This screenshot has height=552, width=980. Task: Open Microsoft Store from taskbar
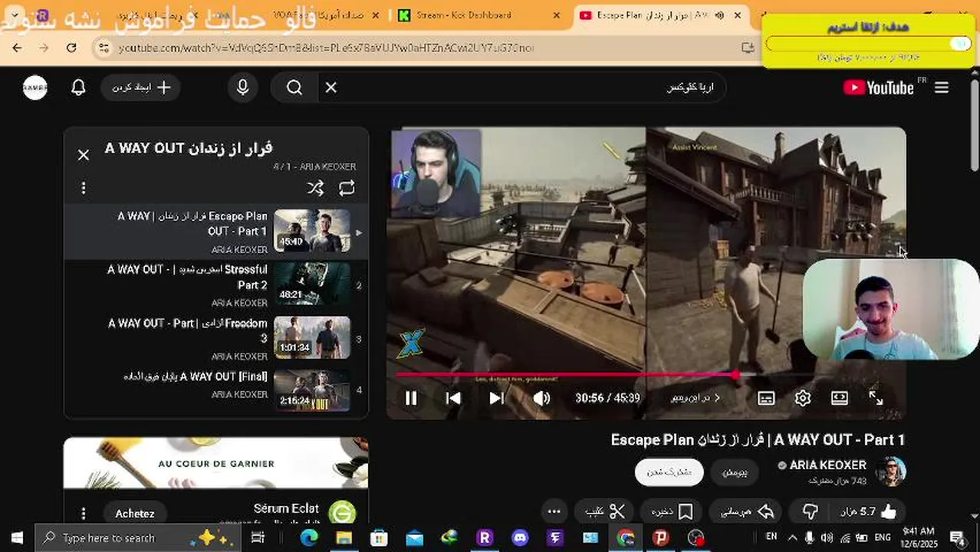[x=379, y=537]
